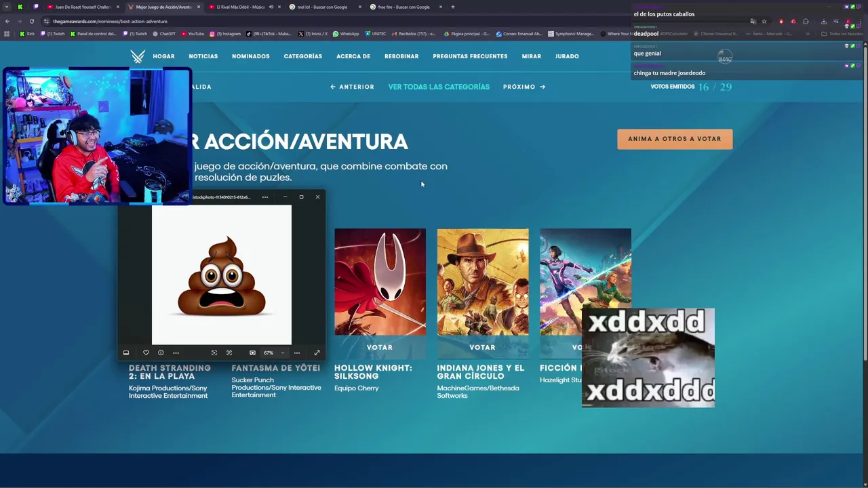The width and height of the screenshot is (868, 488).
Task: Reload the page with browser refresh icon
Action: click(x=31, y=21)
